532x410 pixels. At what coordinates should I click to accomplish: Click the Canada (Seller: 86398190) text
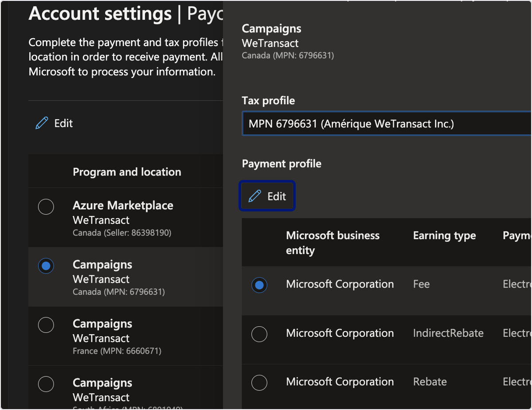pos(122,233)
